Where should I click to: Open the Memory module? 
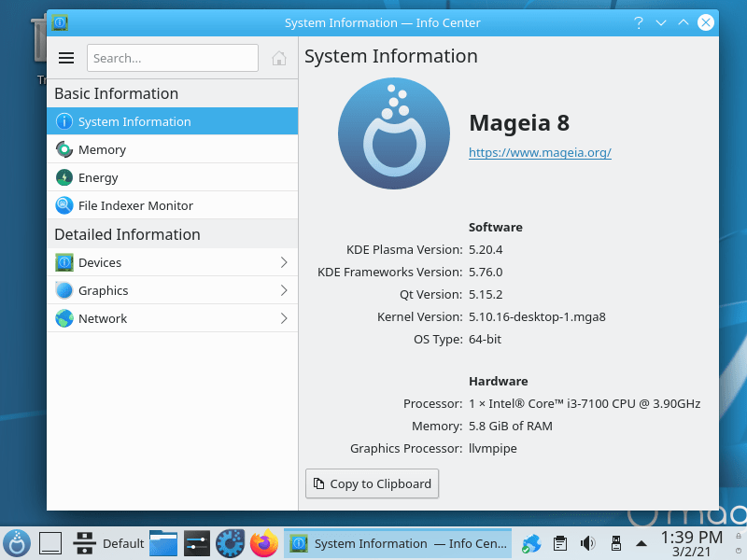pyautogui.click(x=173, y=149)
